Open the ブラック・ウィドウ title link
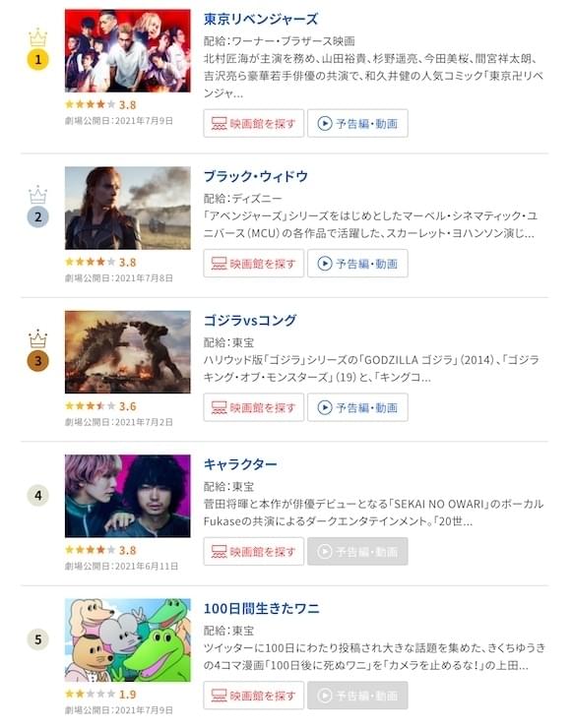Screen dimensions: 572x728 pos(256,176)
